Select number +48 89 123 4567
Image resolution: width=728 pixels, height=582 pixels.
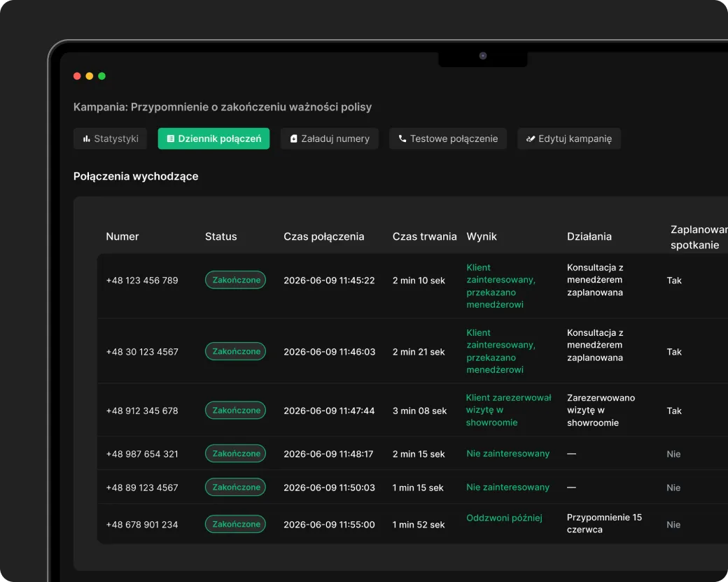[142, 488]
